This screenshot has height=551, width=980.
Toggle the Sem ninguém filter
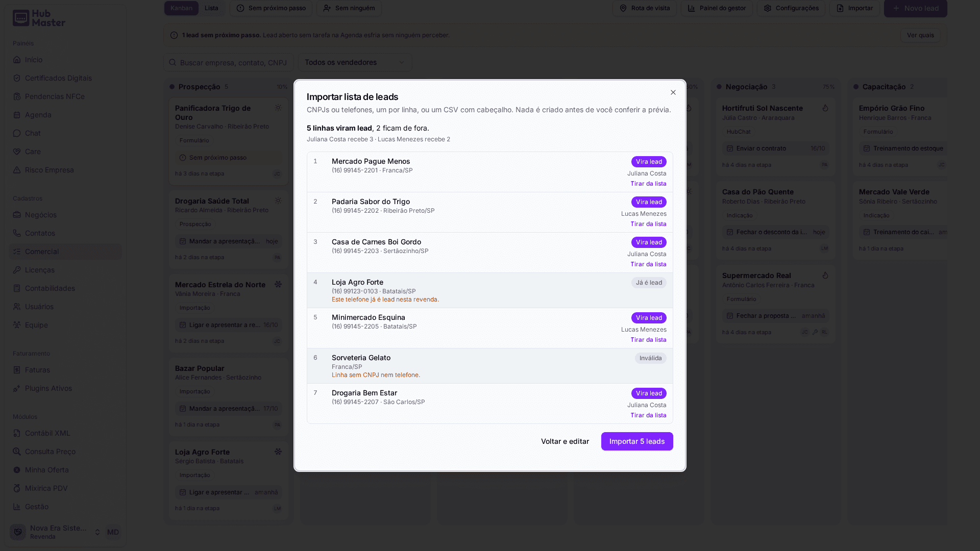point(349,8)
